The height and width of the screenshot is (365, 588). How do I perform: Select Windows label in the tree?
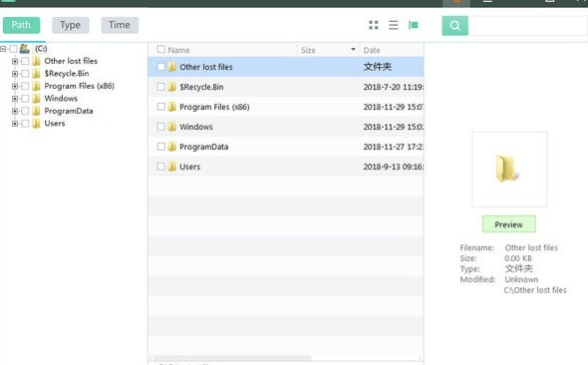[x=61, y=99]
